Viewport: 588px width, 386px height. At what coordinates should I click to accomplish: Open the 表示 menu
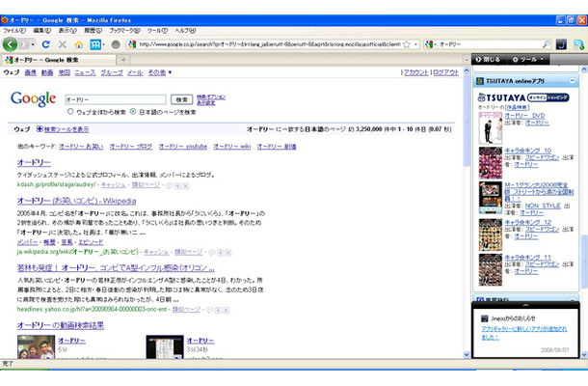[x=67, y=31]
